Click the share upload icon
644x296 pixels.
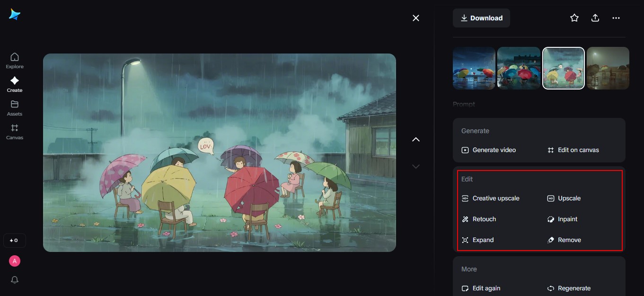pos(595,18)
